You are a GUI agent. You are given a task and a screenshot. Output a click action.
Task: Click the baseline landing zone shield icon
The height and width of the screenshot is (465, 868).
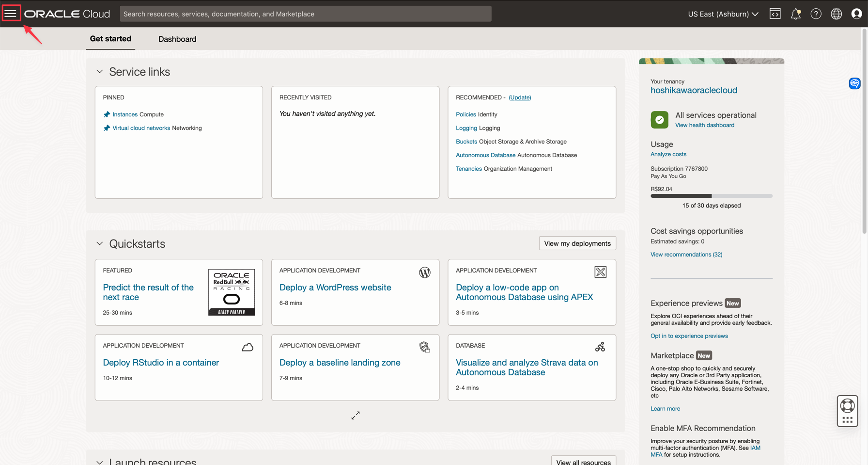pyautogui.click(x=425, y=347)
